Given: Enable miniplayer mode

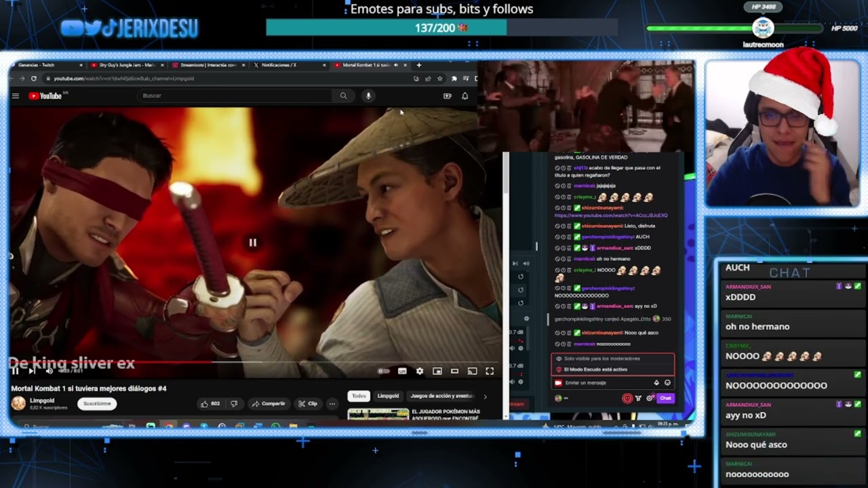Looking at the screenshot, I should (x=437, y=371).
